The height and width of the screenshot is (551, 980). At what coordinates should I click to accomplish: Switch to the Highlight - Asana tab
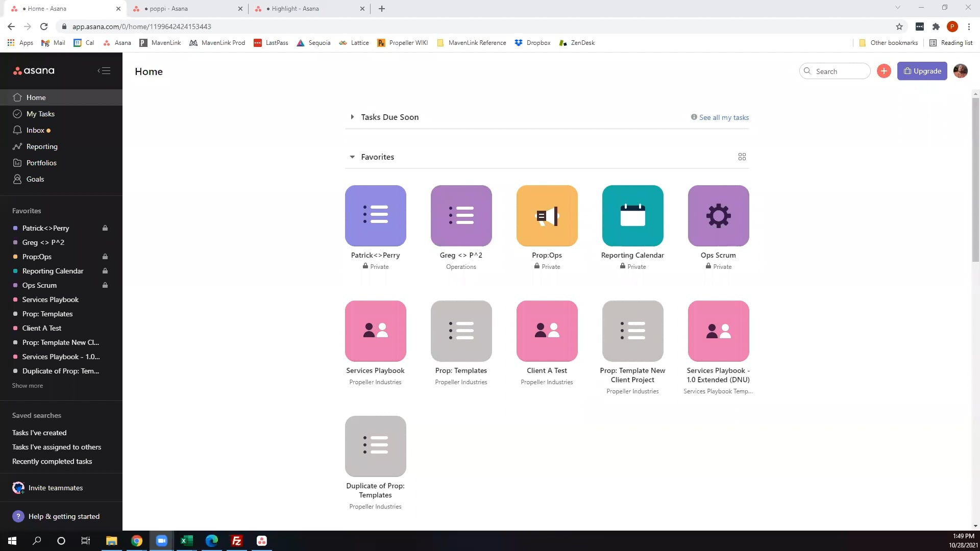tap(309, 9)
